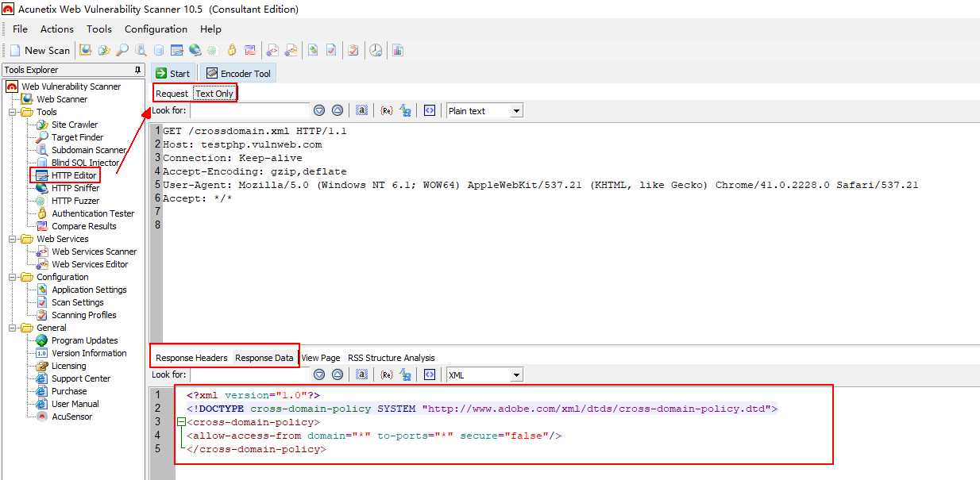The image size is (980, 480).
Task: Switch to the Response Data tab
Action: point(264,358)
